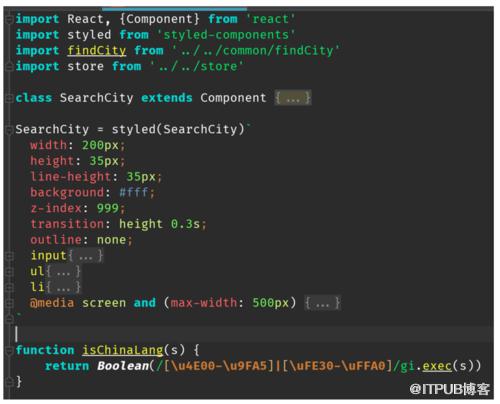Image resolution: width=500 pixels, height=404 pixels.
Task: Click fold gutter icon beside input rule
Action: point(9,256)
